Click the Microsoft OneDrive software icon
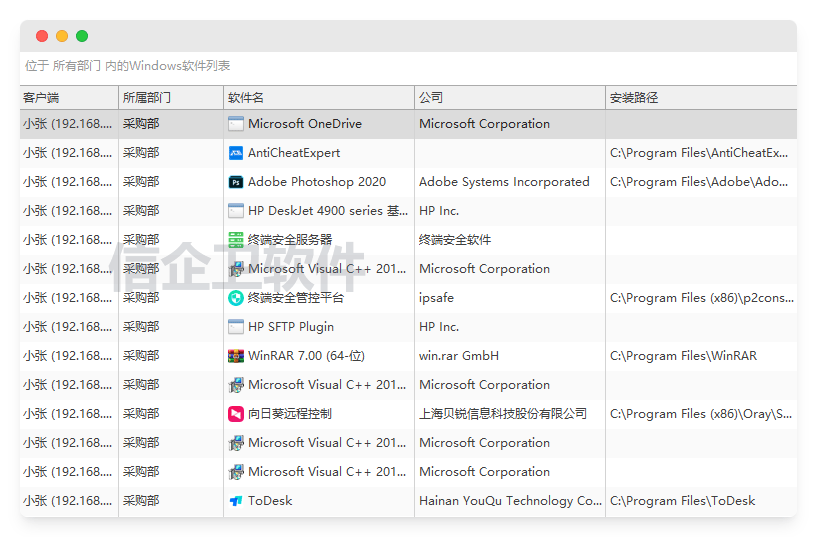Viewport: 817px width, 537px height. coord(236,124)
